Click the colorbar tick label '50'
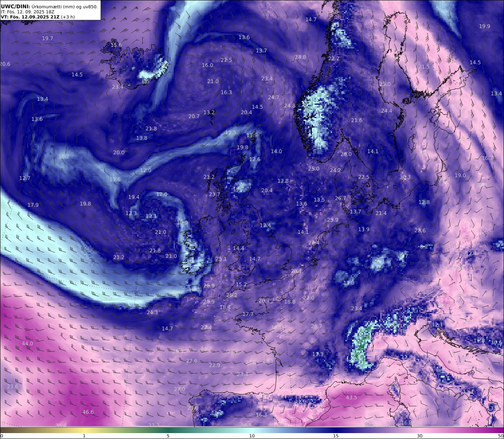504x439 pixels. click(x=500, y=436)
